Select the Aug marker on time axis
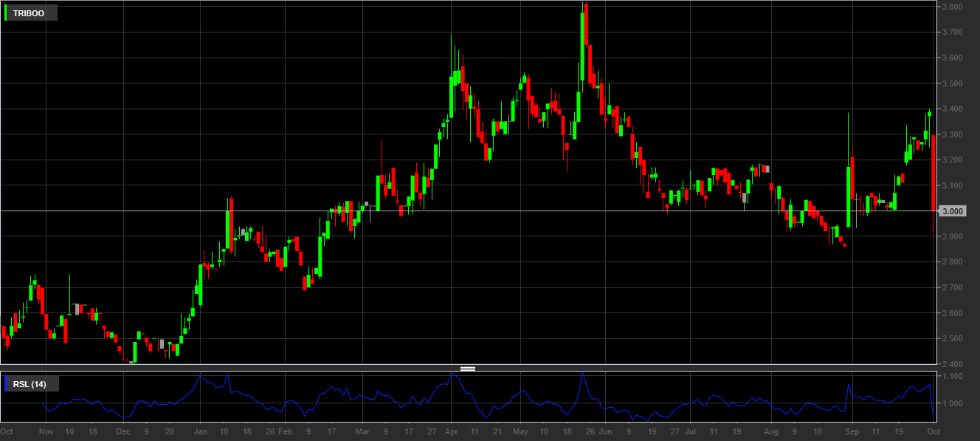 771,431
